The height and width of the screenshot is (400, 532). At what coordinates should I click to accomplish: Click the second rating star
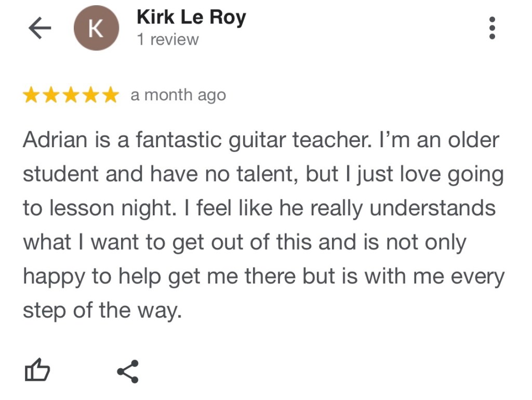51,96
